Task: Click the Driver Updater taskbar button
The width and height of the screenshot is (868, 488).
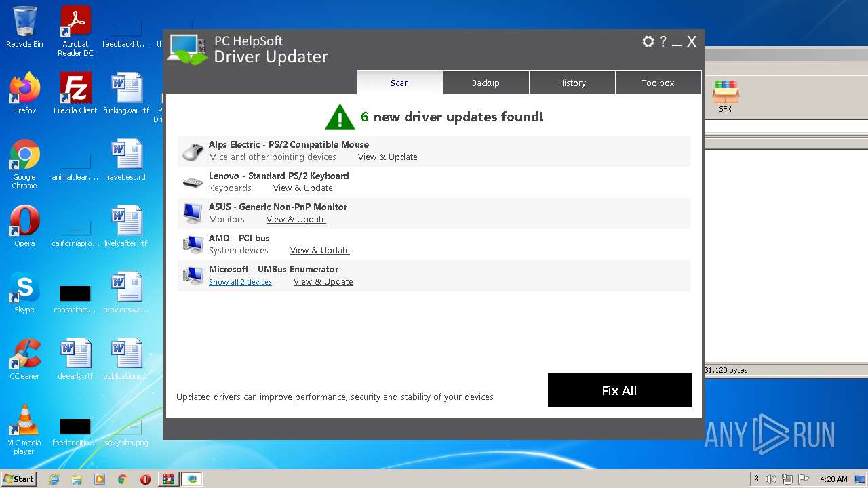Action: tap(192, 479)
